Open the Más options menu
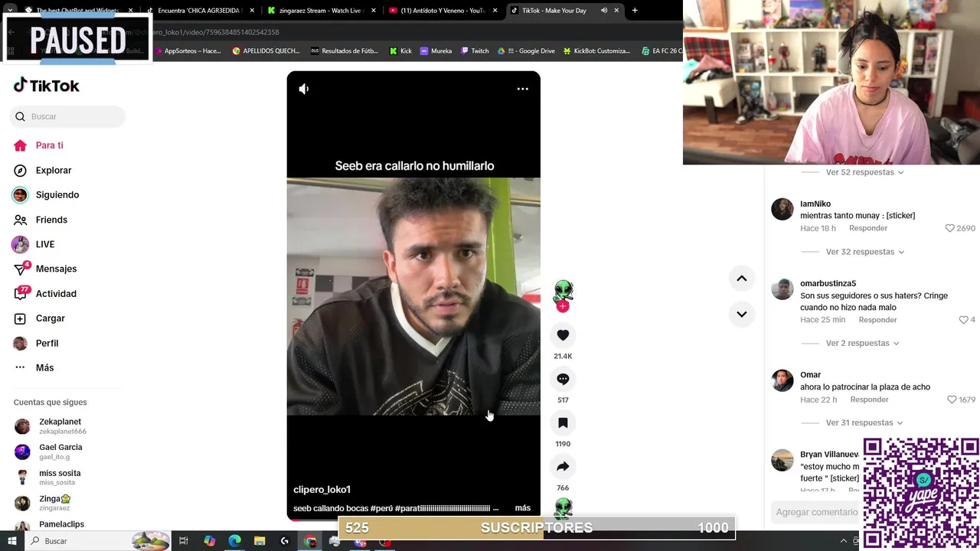Screen dimensions: 980x551 (34, 367)
